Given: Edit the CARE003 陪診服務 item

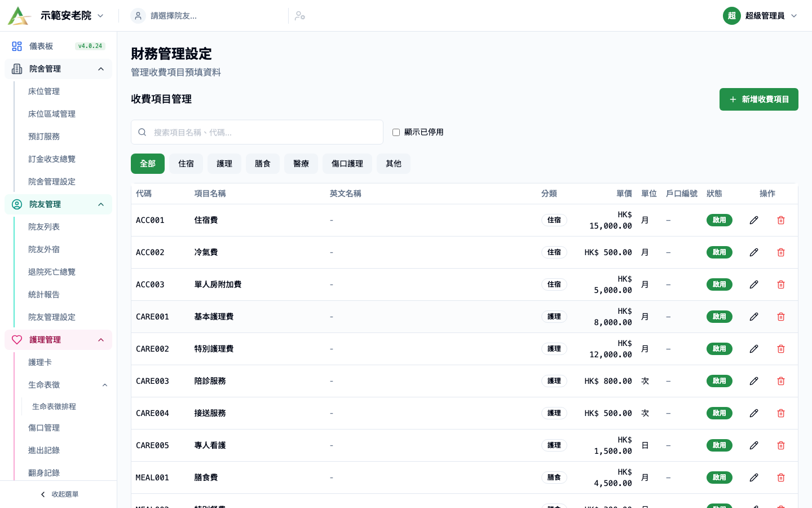Looking at the screenshot, I should (754, 381).
